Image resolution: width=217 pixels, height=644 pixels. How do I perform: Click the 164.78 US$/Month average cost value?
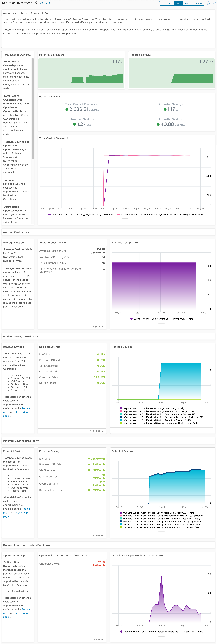[x=98, y=251]
